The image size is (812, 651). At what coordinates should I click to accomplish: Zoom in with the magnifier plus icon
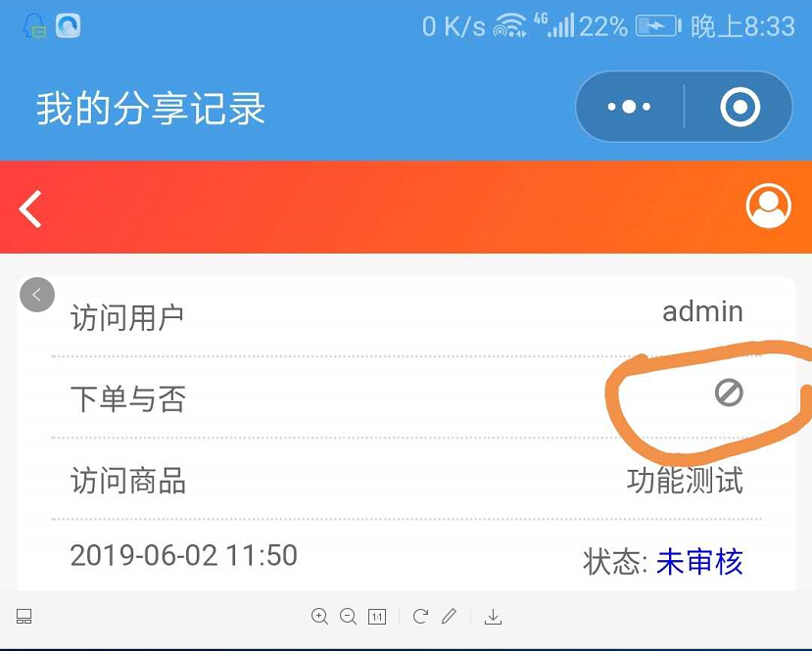319,617
